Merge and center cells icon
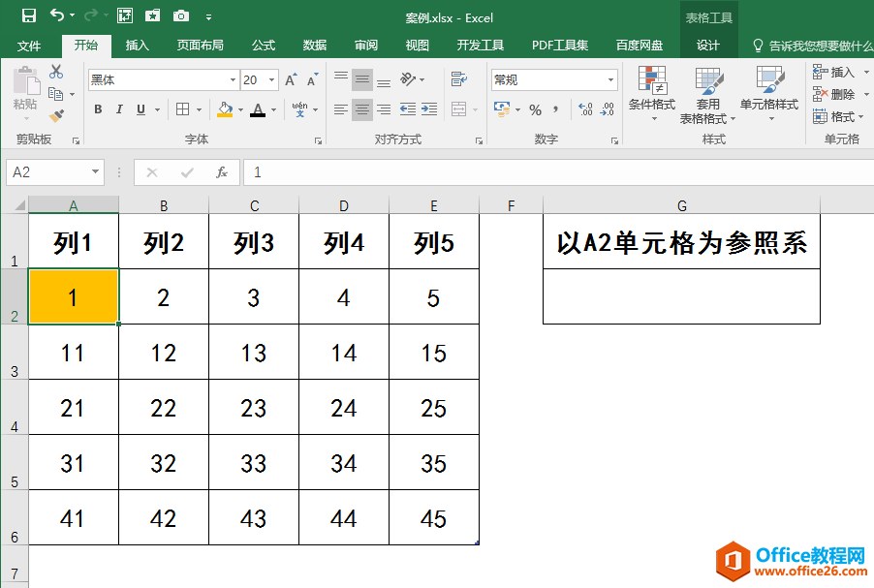Viewport: 874px width, 588px height. point(458,109)
